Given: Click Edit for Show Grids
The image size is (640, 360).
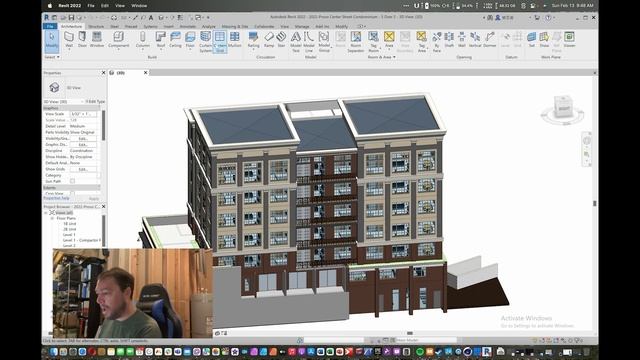Looking at the screenshot, I should pyautogui.click(x=83, y=169).
